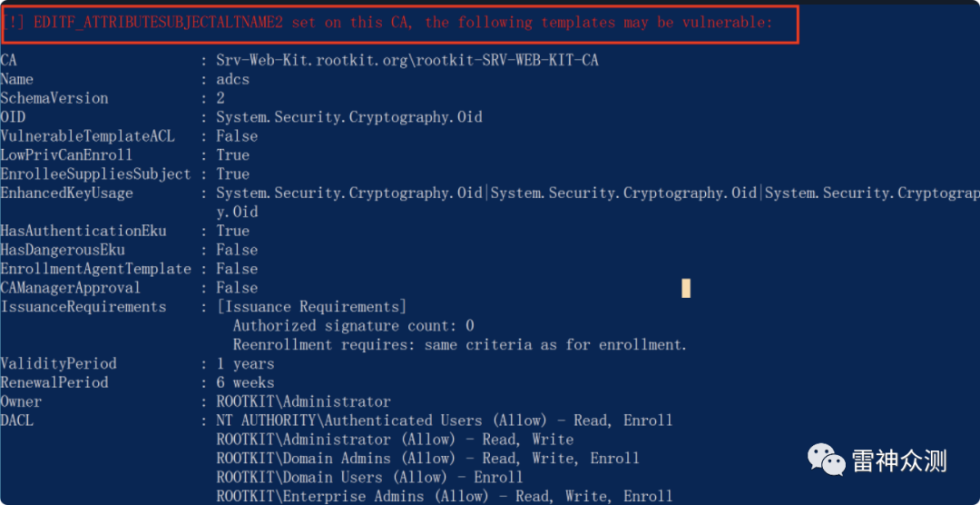
Task: Click the EnhancedKeyUsage label
Action: pos(66,193)
